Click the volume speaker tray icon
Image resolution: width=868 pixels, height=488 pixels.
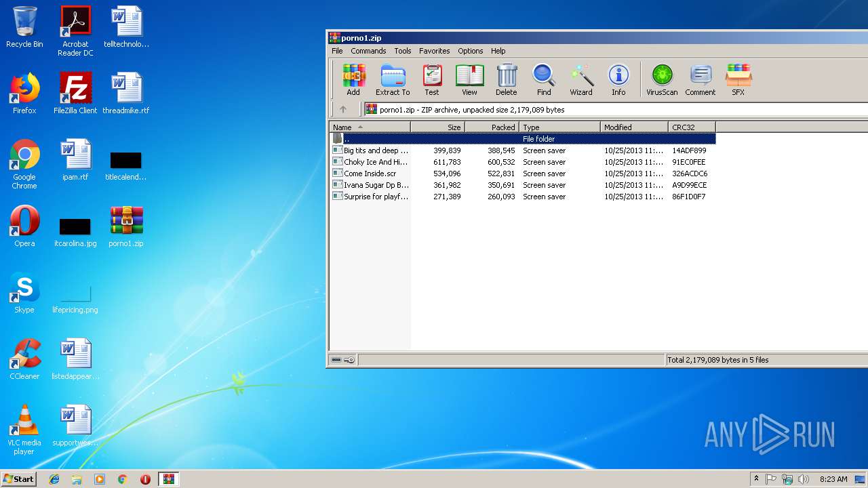click(804, 479)
